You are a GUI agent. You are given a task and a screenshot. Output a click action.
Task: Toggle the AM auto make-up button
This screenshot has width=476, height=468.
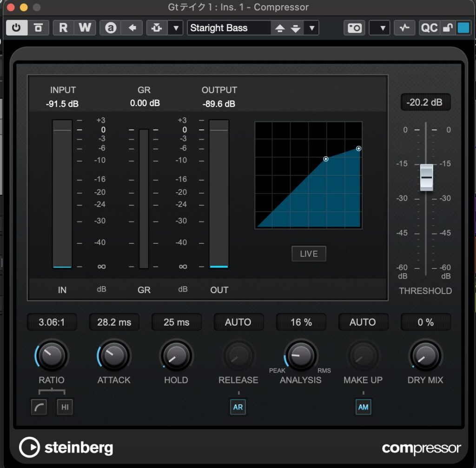click(363, 407)
